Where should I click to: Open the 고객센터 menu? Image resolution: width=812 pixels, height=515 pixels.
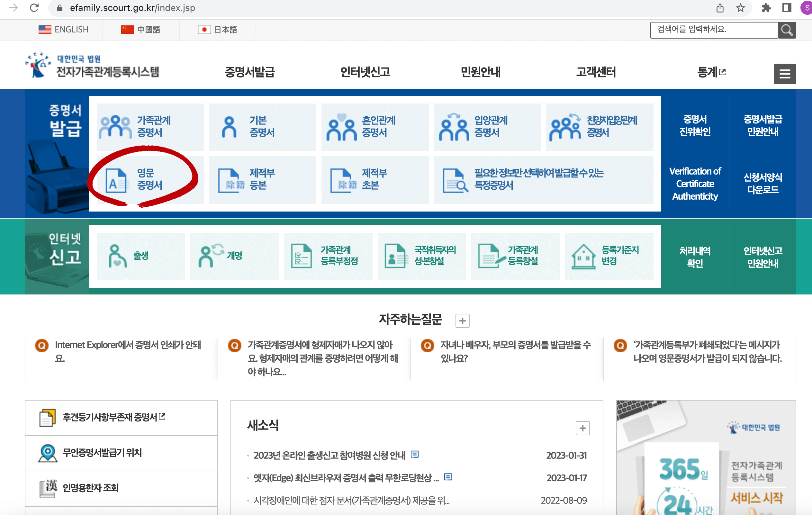[596, 72]
